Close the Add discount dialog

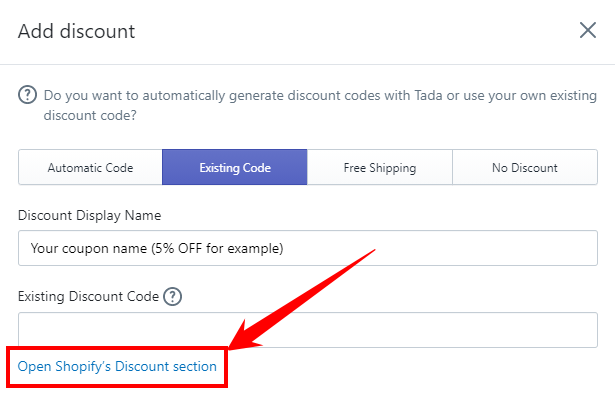588,30
